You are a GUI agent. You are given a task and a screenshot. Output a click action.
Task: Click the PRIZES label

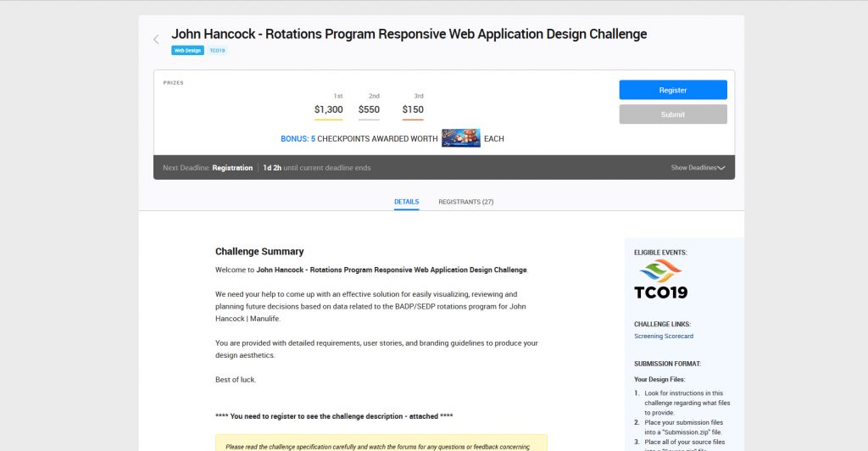(x=173, y=82)
